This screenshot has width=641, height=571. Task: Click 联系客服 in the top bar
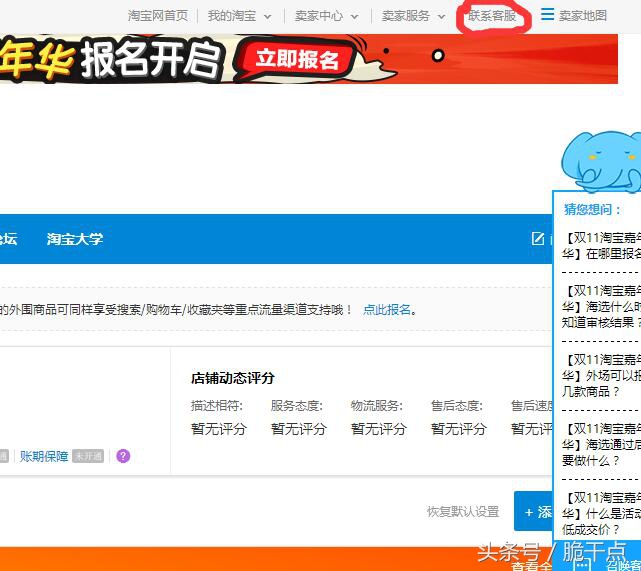493,16
